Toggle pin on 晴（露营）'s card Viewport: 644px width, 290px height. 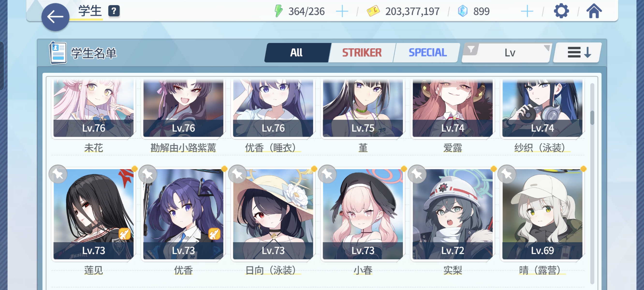507,174
